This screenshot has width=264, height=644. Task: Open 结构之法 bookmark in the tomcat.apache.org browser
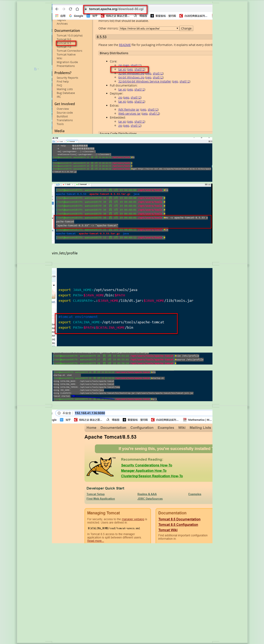115,16
